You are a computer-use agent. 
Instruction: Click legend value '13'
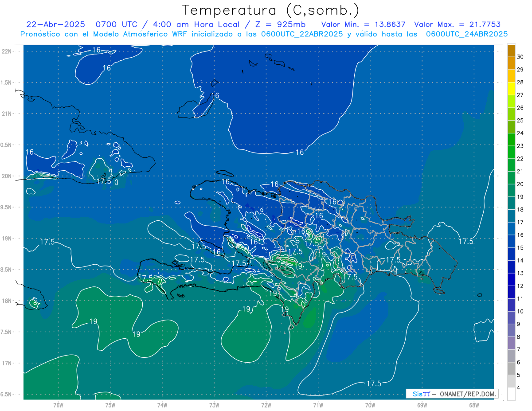click(x=520, y=273)
